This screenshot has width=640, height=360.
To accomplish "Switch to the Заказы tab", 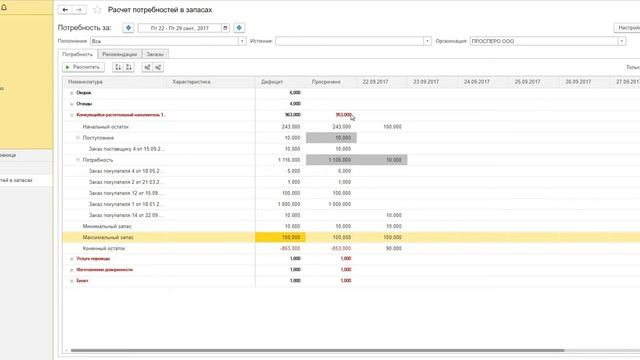I will pos(155,54).
